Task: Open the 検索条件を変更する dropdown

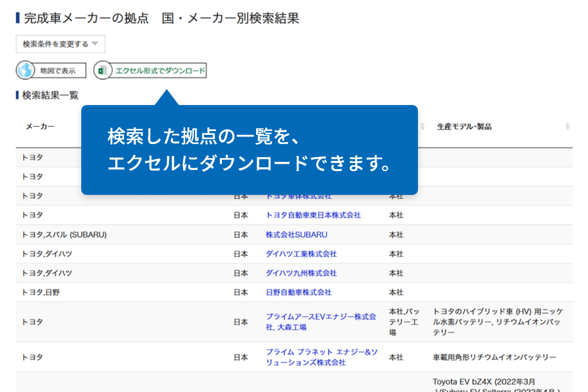Action: coord(61,44)
